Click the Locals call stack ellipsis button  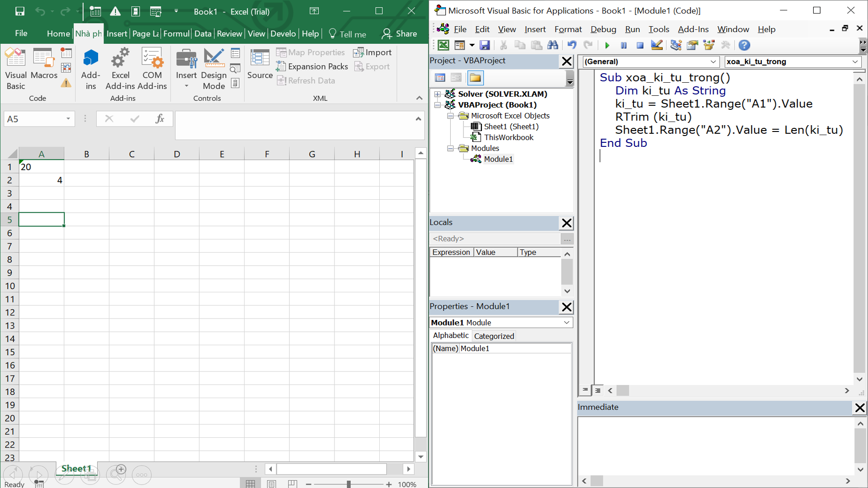567,239
